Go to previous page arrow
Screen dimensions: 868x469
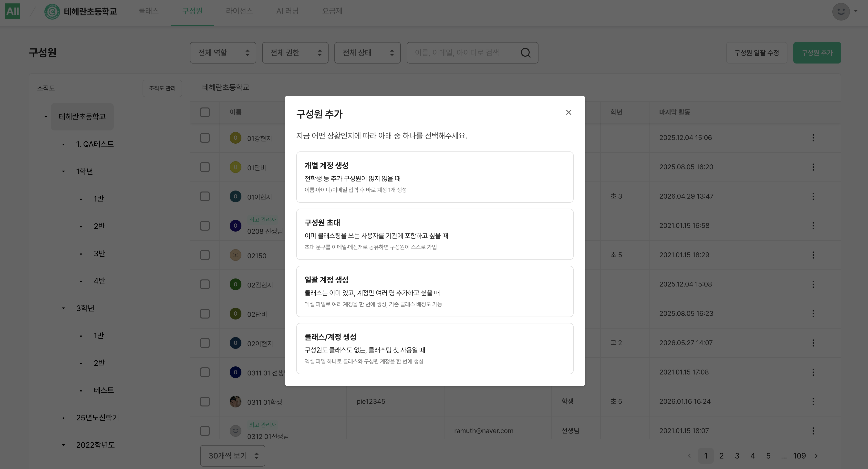(x=689, y=456)
